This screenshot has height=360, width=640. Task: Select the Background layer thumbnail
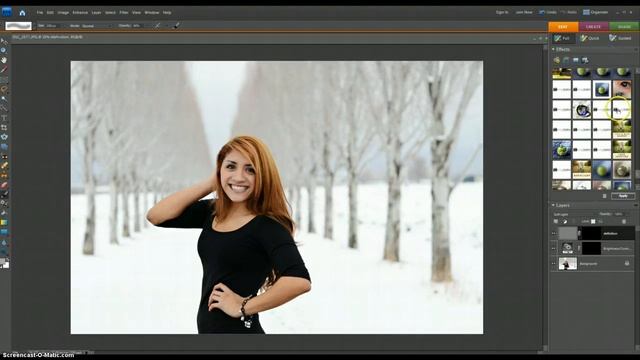click(x=567, y=264)
